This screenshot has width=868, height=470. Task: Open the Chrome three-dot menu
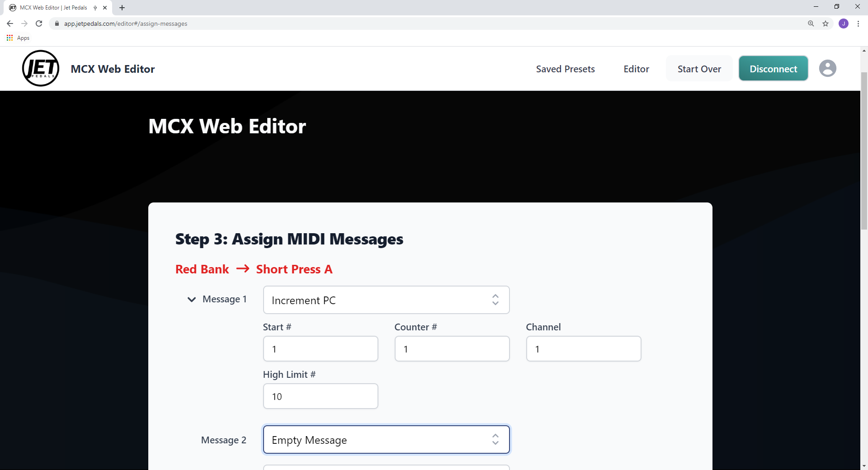(x=858, y=23)
